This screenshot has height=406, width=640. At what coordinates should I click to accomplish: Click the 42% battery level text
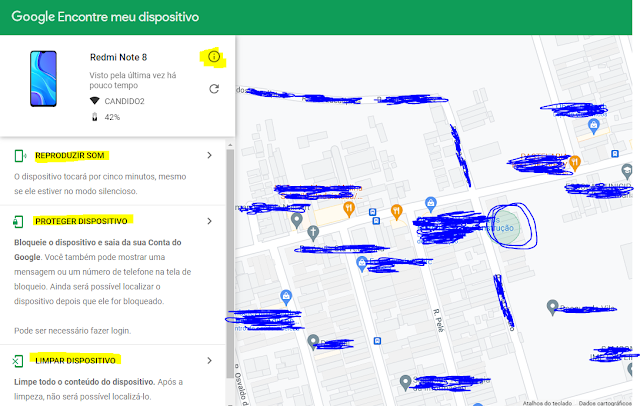(x=112, y=117)
